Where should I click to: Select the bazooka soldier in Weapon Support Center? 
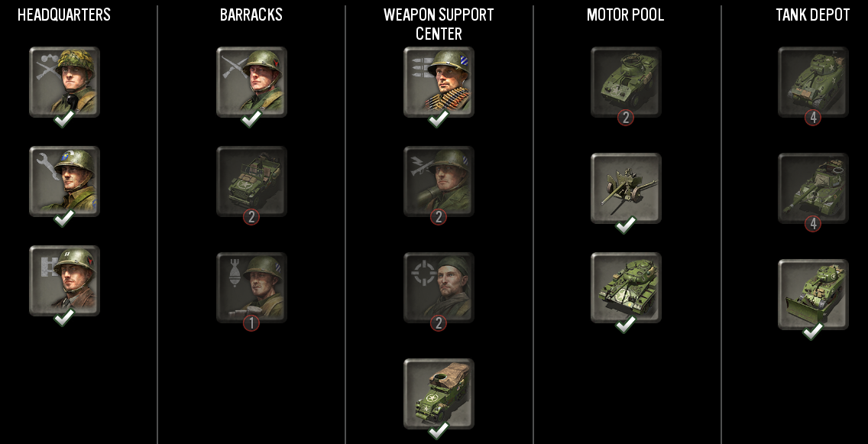click(439, 181)
